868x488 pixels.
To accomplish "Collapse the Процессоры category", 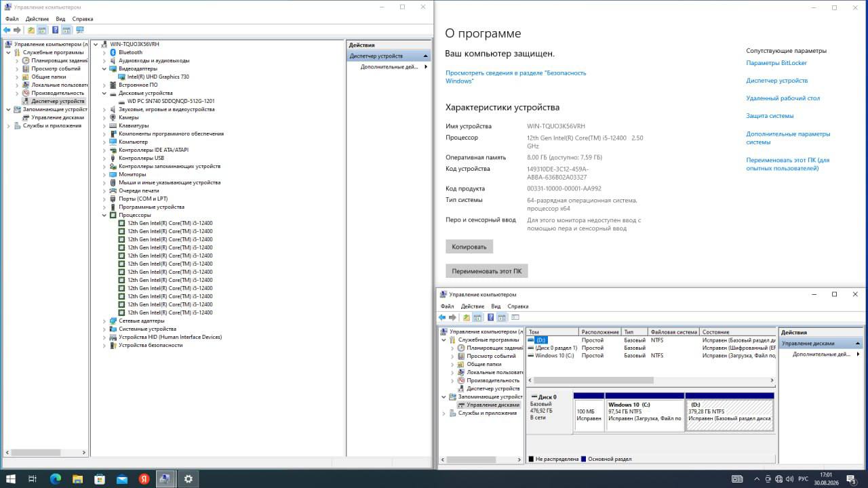I will click(x=104, y=215).
